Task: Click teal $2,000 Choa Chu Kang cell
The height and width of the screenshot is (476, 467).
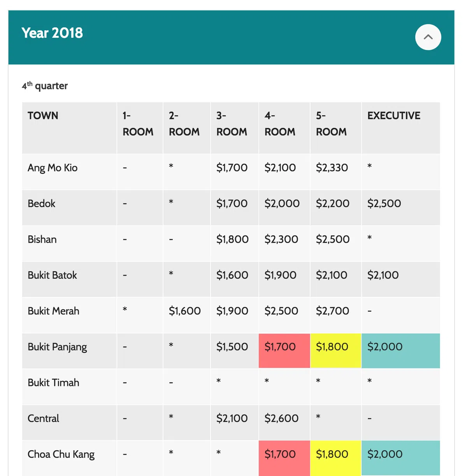Action: 385,454
